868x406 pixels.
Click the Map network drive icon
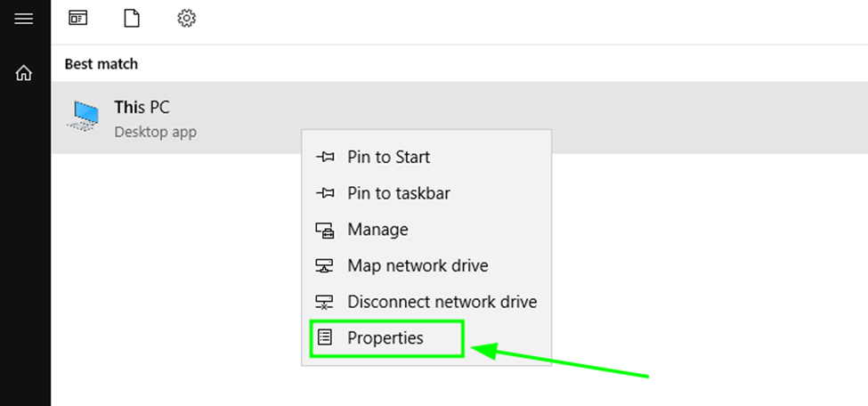325,266
